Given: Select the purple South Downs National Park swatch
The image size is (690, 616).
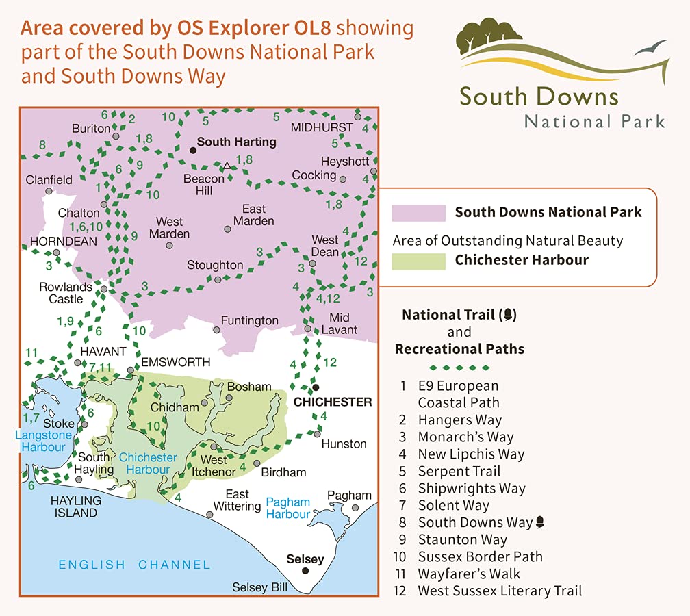Looking at the screenshot, I should click(x=418, y=212).
